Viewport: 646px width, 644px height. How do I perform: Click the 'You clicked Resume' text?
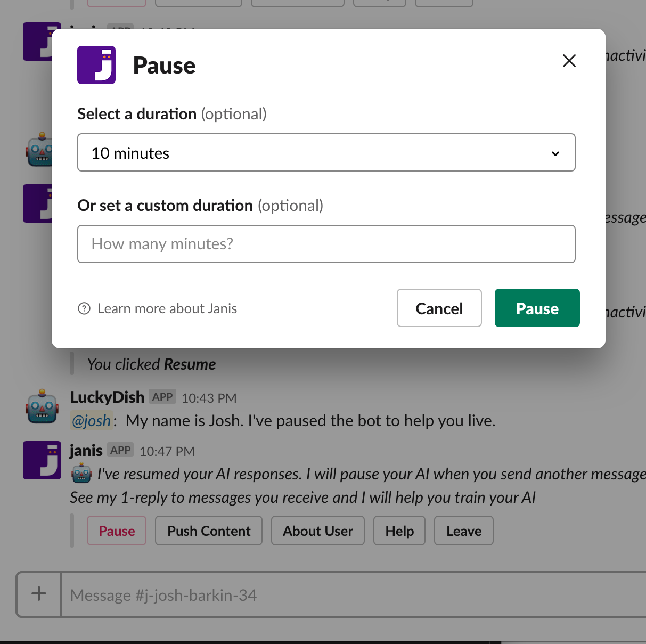pos(151,364)
